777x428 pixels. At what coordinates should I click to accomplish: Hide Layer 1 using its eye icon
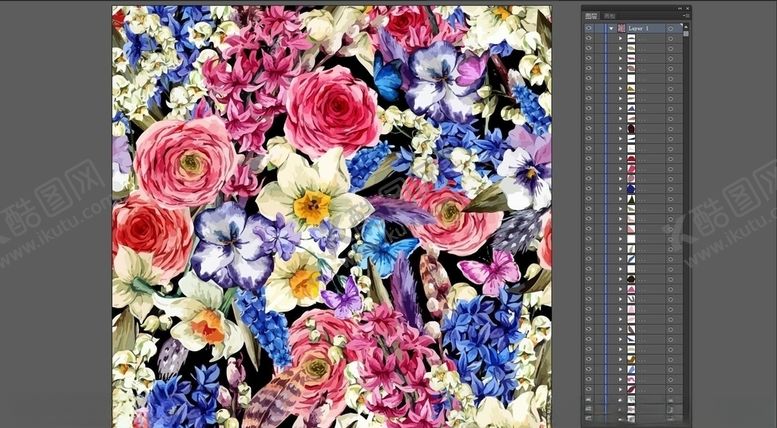pyautogui.click(x=589, y=28)
